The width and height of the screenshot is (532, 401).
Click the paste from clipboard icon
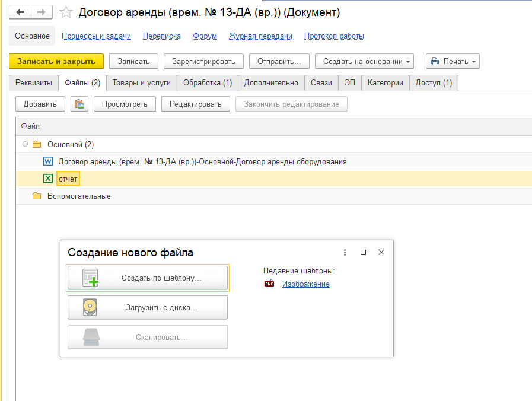coord(79,104)
